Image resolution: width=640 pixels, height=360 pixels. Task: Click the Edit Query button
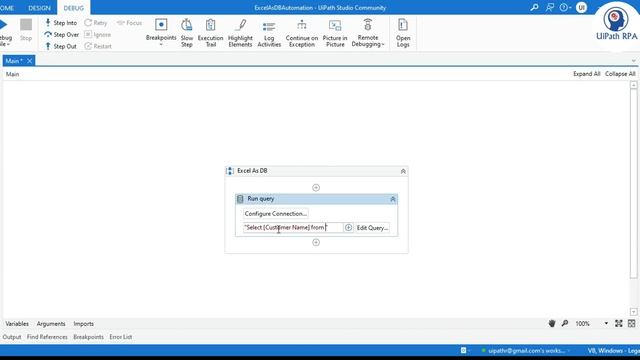pos(372,228)
